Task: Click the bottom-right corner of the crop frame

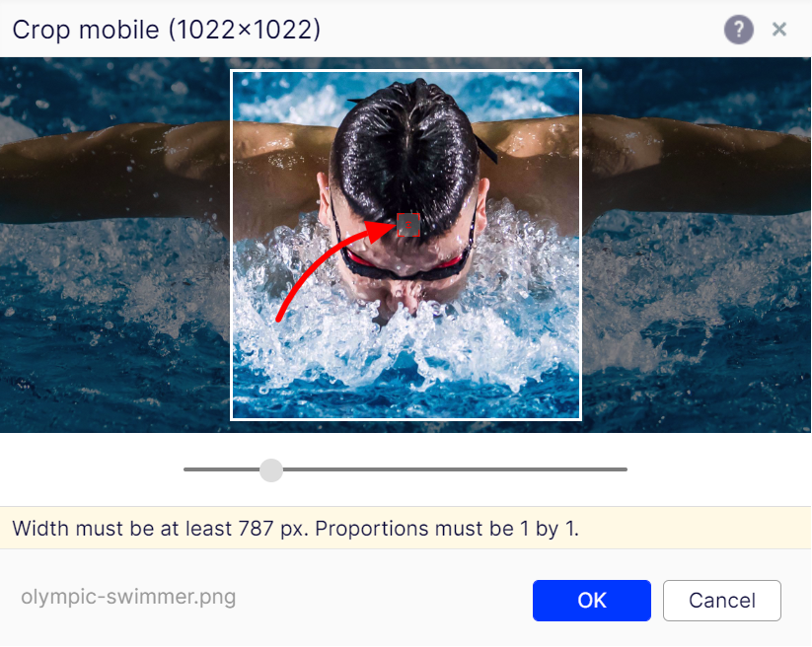Action: click(x=580, y=419)
